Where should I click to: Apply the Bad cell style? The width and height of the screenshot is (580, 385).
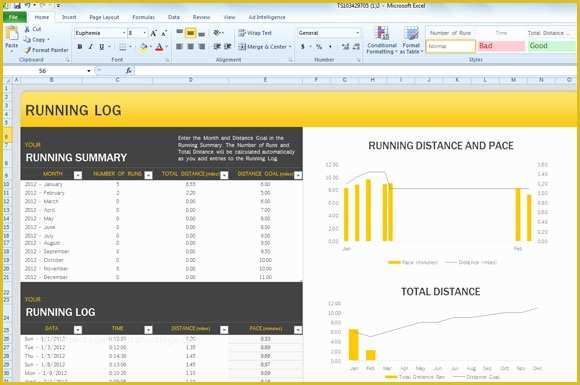coord(501,46)
